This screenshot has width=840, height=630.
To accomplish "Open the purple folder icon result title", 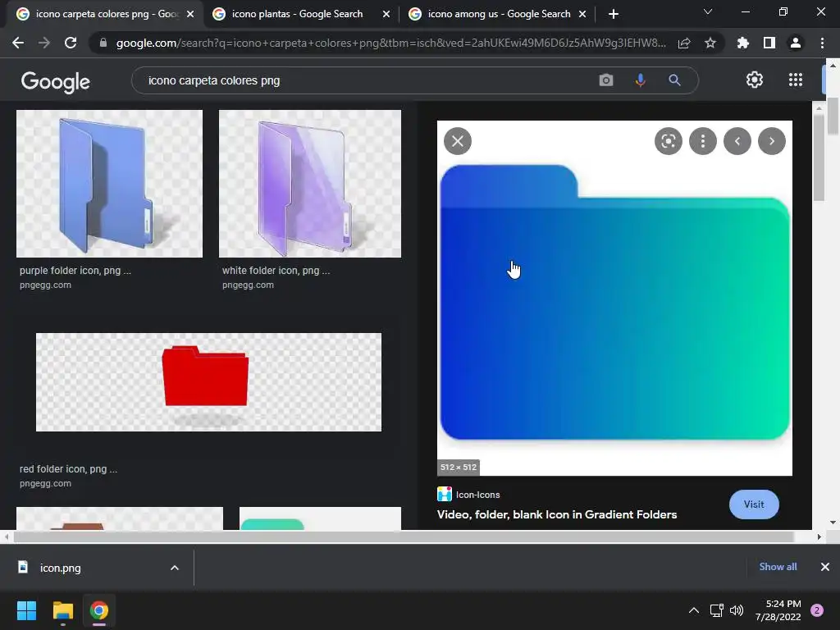I will tap(75, 271).
